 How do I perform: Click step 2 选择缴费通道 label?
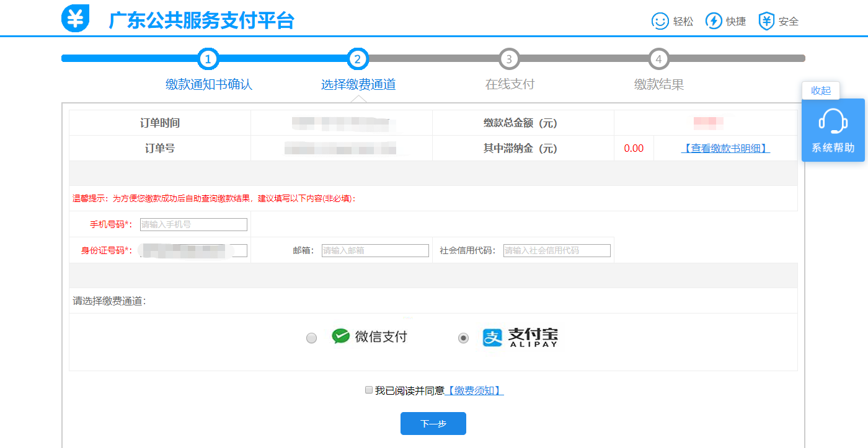(358, 85)
